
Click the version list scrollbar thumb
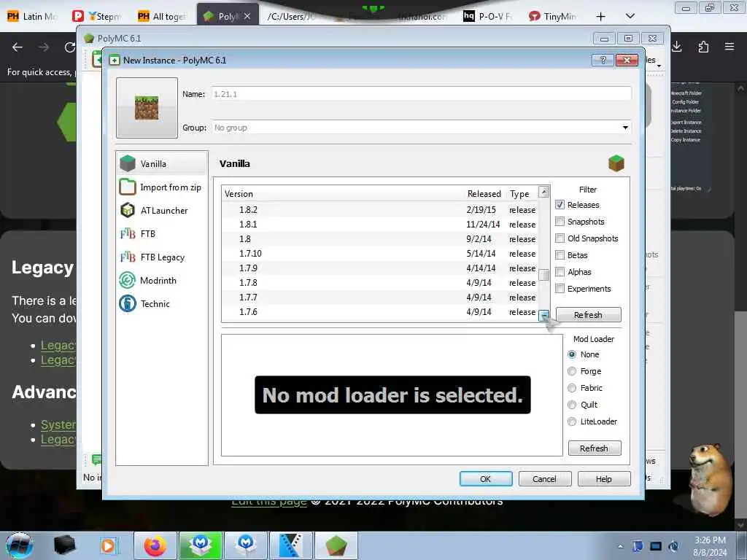click(x=543, y=275)
